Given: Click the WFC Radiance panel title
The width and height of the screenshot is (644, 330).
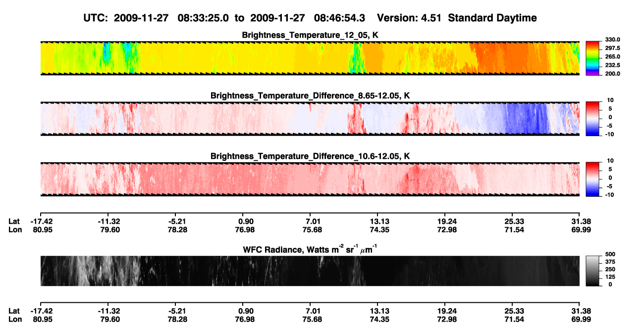Looking at the screenshot, I should [310, 249].
